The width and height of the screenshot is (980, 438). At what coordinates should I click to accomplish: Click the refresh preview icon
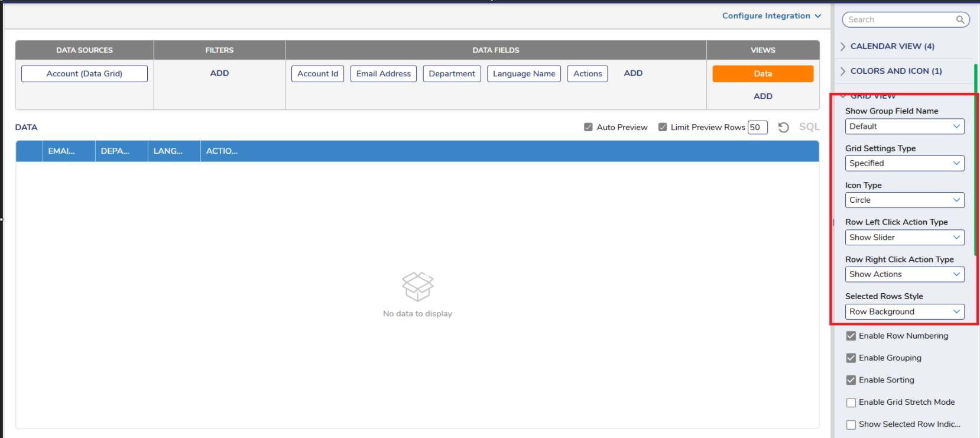(783, 128)
